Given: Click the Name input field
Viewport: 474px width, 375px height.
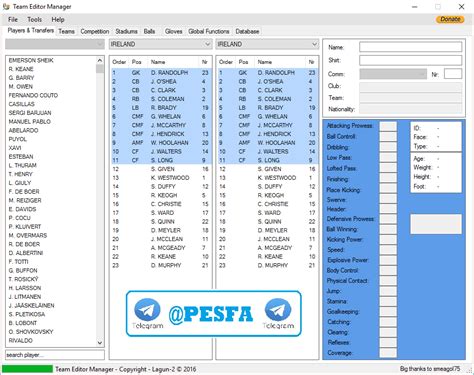Looking at the screenshot, I should pyautogui.click(x=410, y=47).
